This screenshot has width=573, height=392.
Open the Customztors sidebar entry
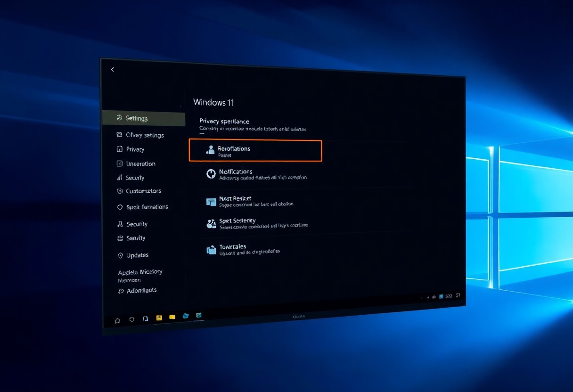pyautogui.click(x=139, y=191)
